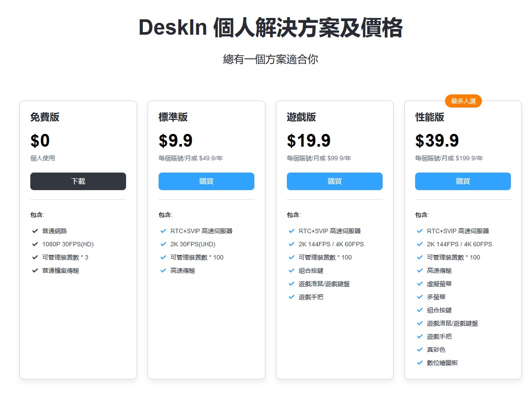
Task: Click the blue checkmark beside 2K 30FPS(UHD)
Action: point(163,244)
